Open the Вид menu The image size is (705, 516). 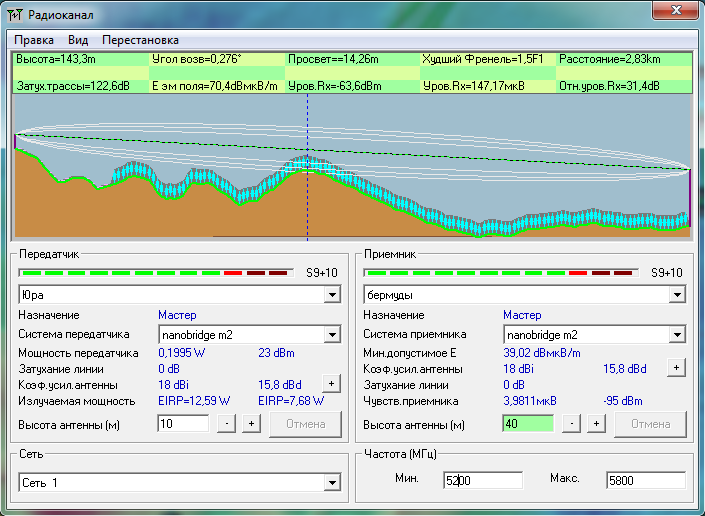[x=78, y=40]
